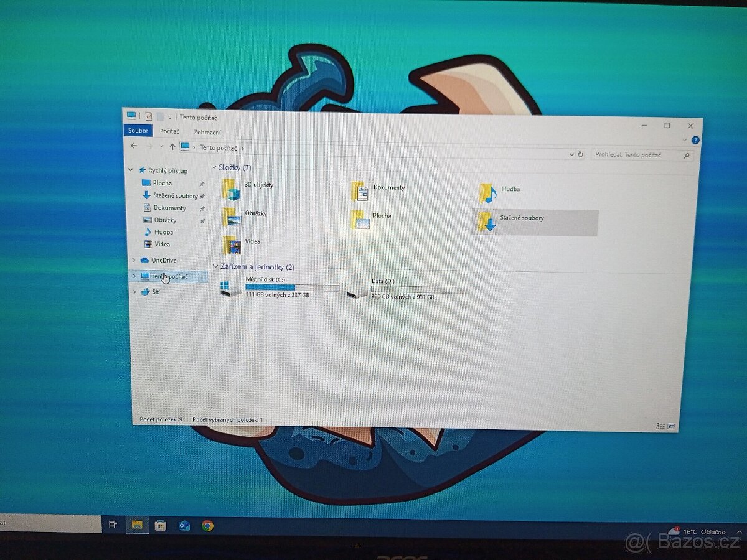This screenshot has width=747, height=560.
Task: Open the recent locations dropdown arrow
Action: (162, 147)
